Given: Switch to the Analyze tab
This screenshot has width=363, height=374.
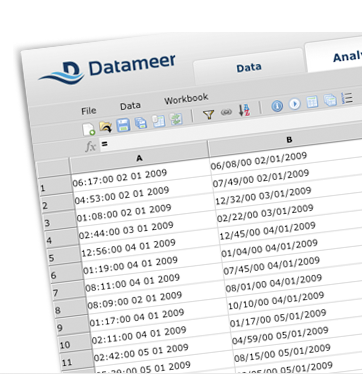Looking at the screenshot, I should pyautogui.click(x=346, y=57).
